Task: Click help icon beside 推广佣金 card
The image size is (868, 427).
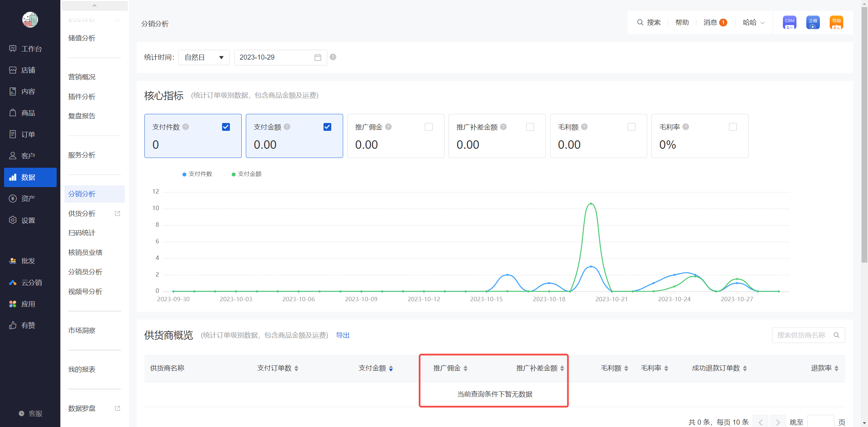Action: tap(388, 127)
